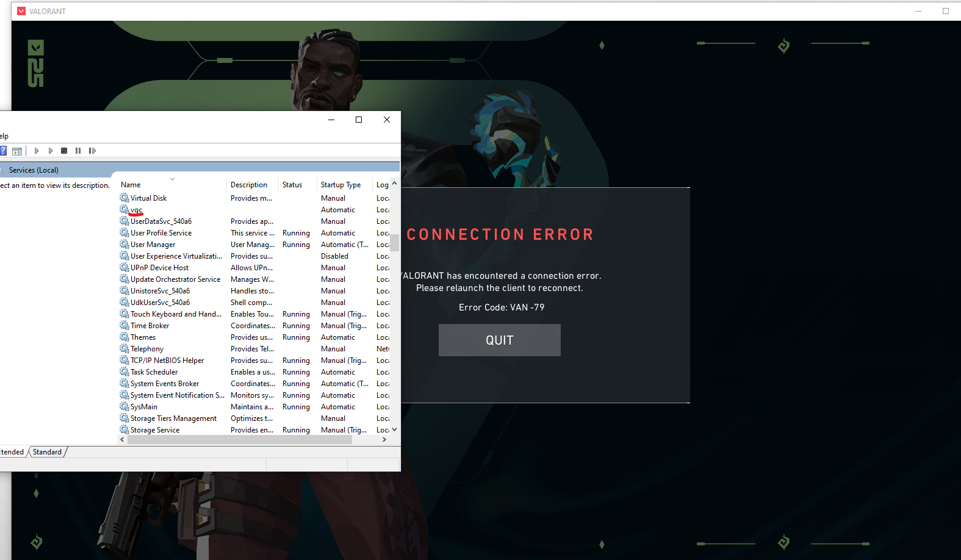Select System Event Notification Service row
Viewport: 961px width, 560px height.
[x=254, y=395]
